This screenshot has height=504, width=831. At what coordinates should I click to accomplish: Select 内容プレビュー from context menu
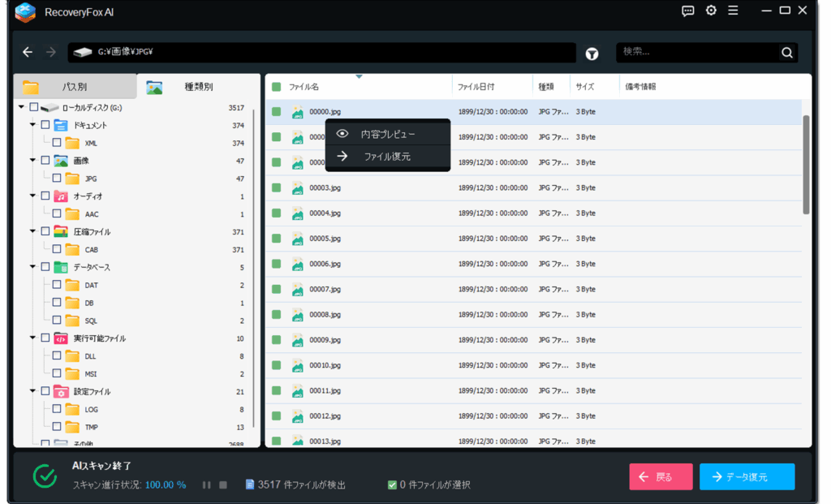point(388,134)
